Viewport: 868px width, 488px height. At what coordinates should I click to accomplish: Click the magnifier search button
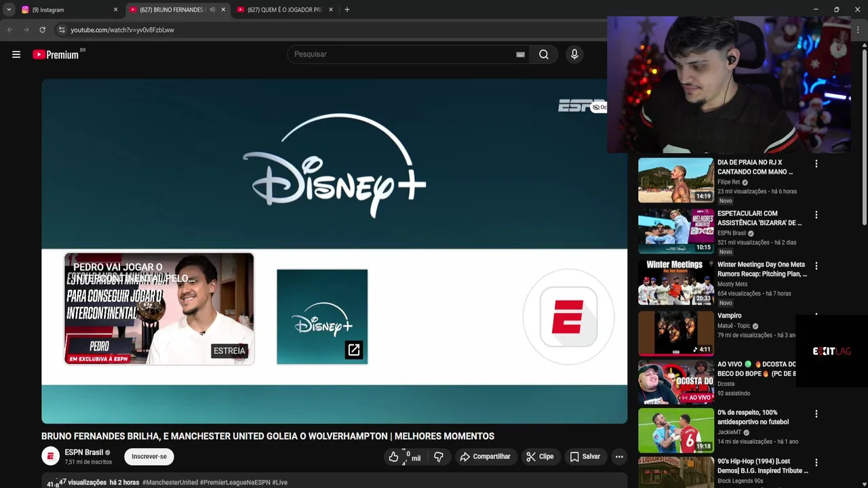[544, 54]
